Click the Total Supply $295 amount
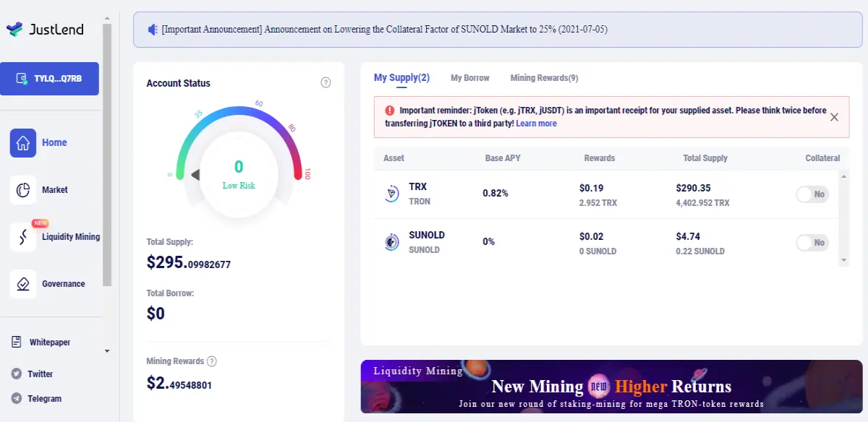The height and width of the screenshot is (422, 868). click(189, 263)
